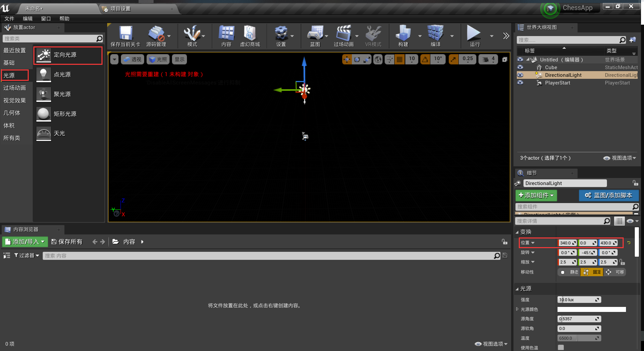
Task: Click the World Outliner search field
Action: [568, 40]
